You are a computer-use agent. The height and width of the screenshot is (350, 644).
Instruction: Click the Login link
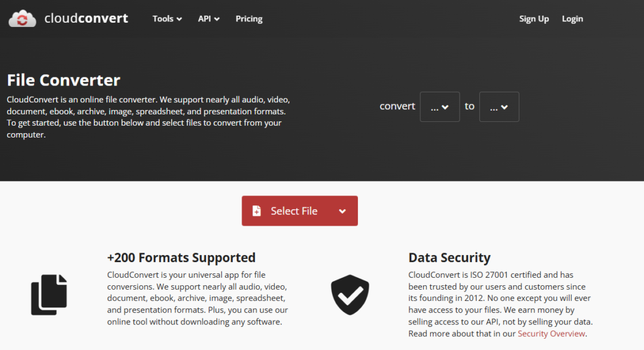click(572, 19)
